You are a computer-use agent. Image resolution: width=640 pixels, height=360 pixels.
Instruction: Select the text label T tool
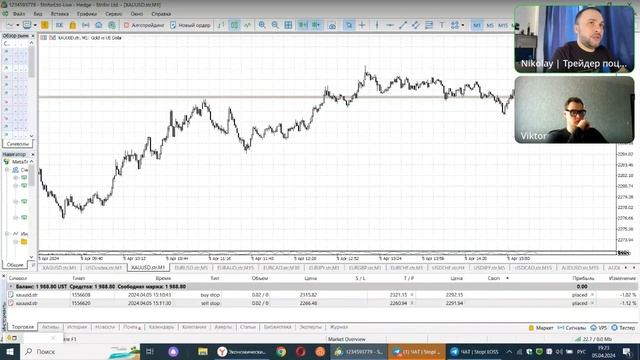click(x=442, y=25)
